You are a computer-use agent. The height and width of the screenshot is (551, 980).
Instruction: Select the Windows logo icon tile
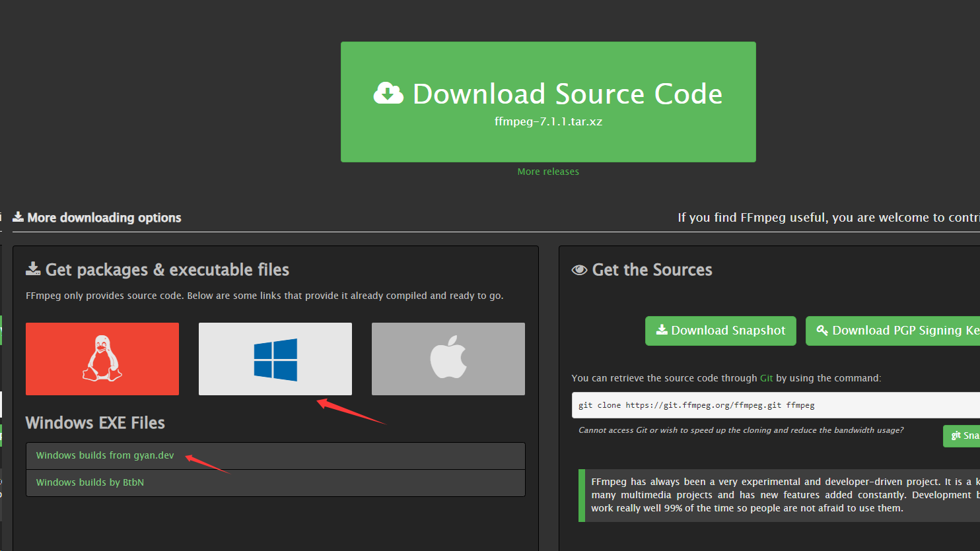[275, 359]
